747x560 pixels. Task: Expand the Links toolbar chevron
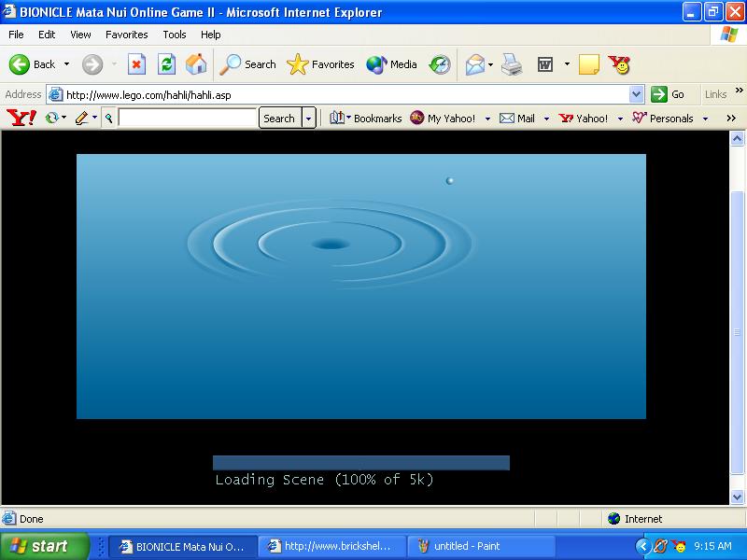coord(739,91)
